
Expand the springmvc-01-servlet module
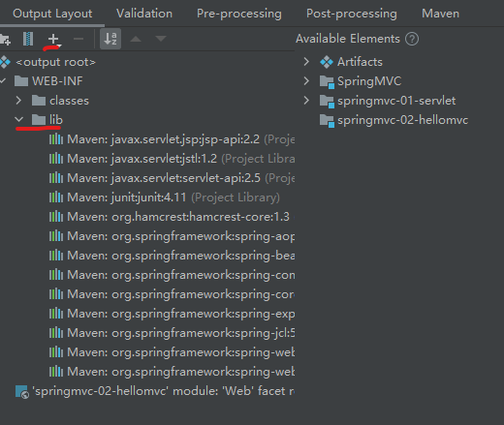coord(306,101)
